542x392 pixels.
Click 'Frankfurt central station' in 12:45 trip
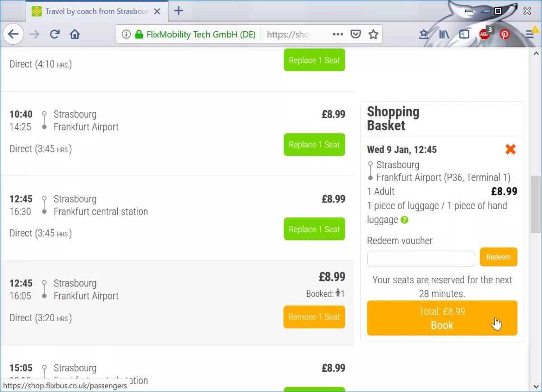pos(101,212)
